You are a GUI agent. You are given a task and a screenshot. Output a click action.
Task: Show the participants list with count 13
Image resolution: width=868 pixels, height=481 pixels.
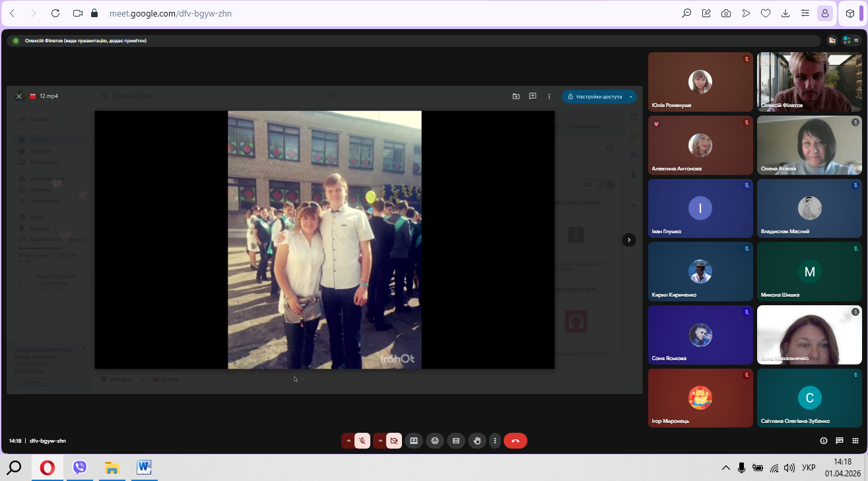pyautogui.click(x=850, y=40)
